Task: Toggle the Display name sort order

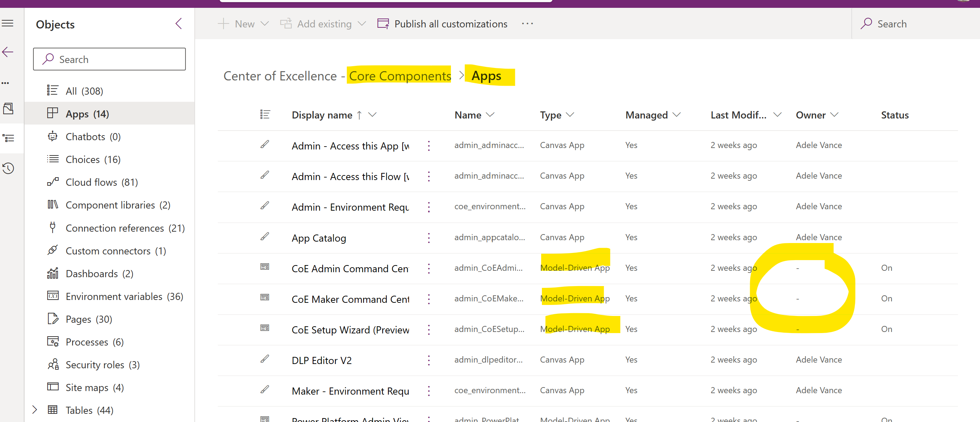Action: coord(359,115)
